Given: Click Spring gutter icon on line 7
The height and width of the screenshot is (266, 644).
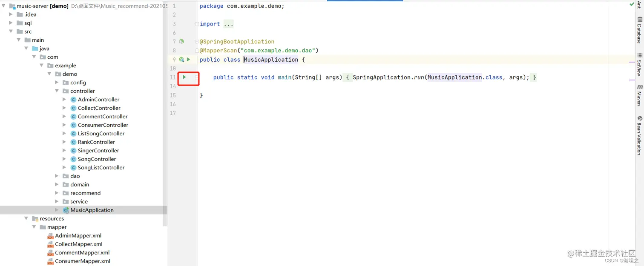Looking at the screenshot, I should pos(181,42).
